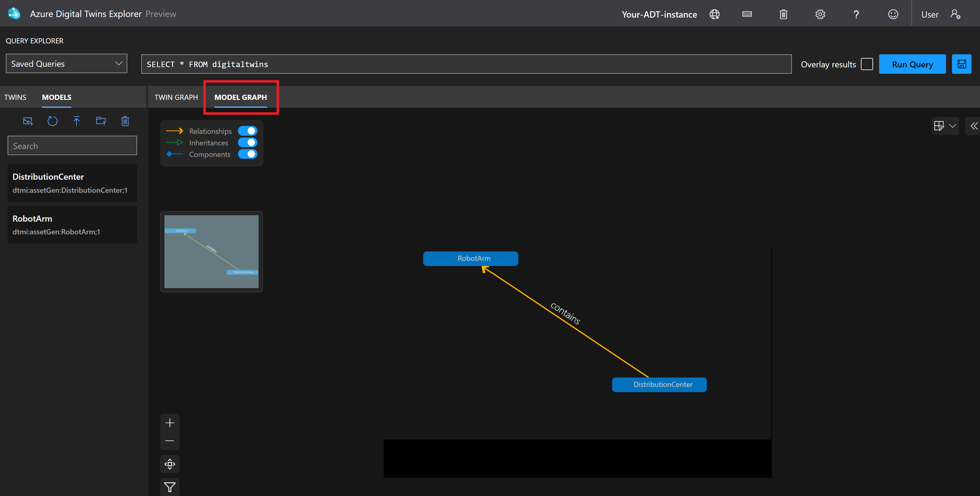The width and height of the screenshot is (980, 496).
Task: Toggle Relationships visibility off
Action: tap(248, 130)
